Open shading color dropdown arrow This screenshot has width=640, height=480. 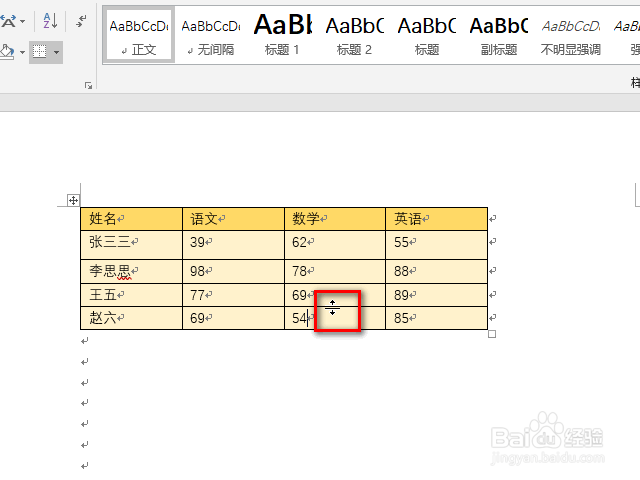coord(22,52)
